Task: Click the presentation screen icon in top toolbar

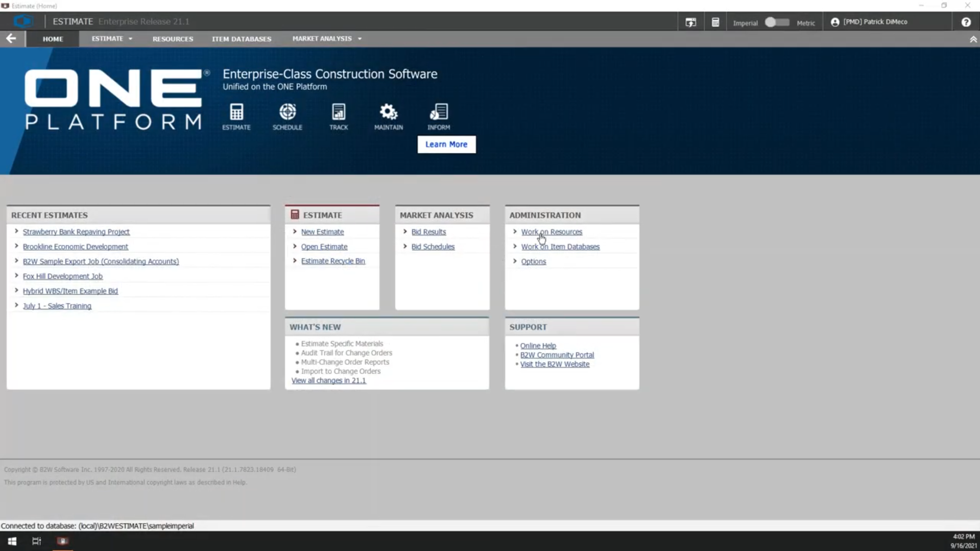Action: 690,21
